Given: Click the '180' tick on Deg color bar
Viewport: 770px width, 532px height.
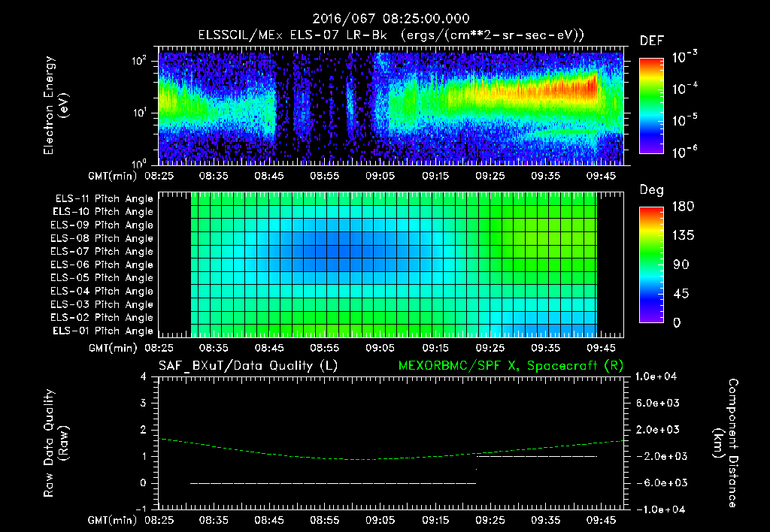Looking at the screenshot, I should tap(683, 207).
